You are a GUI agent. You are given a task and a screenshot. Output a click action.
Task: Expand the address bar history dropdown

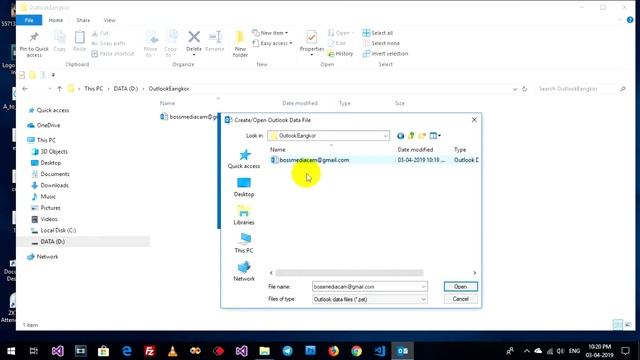pyautogui.click(x=515, y=89)
